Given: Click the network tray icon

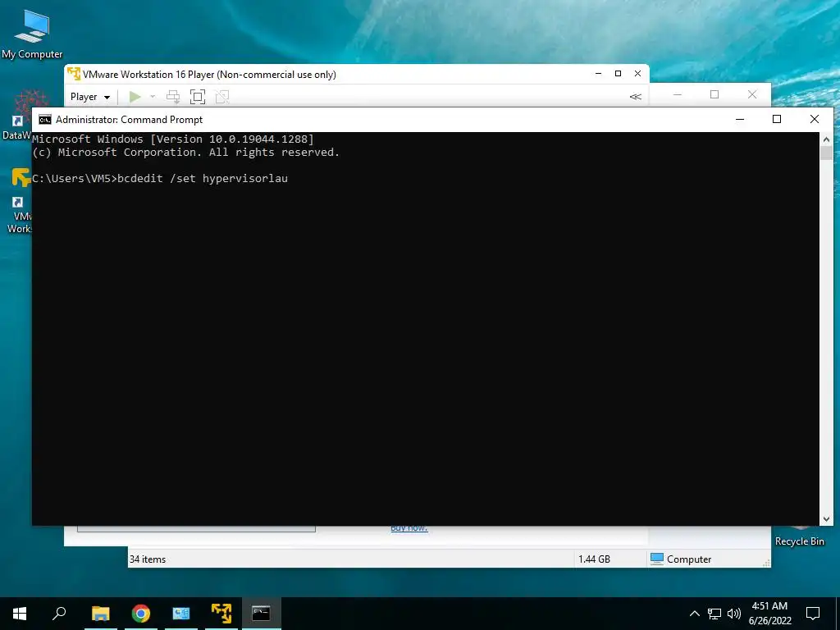Looking at the screenshot, I should [714, 614].
